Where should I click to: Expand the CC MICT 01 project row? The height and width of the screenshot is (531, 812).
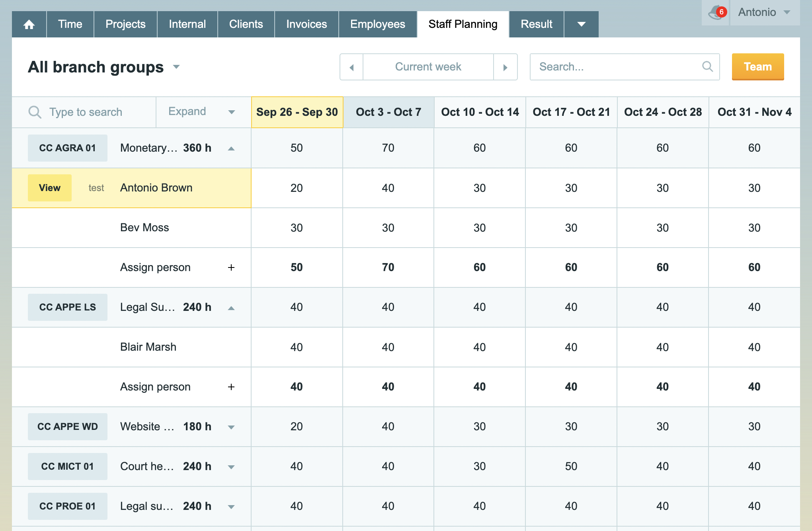pyautogui.click(x=231, y=467)
